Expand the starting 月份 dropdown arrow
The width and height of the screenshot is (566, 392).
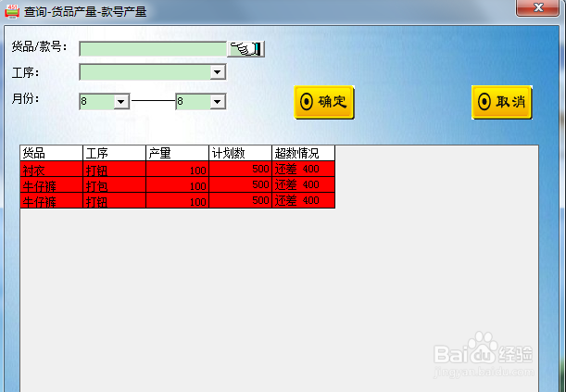[121, 101]
